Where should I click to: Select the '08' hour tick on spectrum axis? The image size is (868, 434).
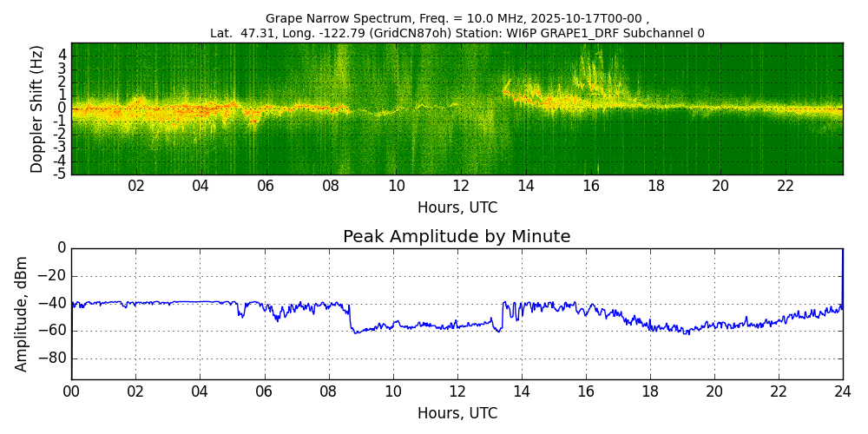click(x=331, y=187)
